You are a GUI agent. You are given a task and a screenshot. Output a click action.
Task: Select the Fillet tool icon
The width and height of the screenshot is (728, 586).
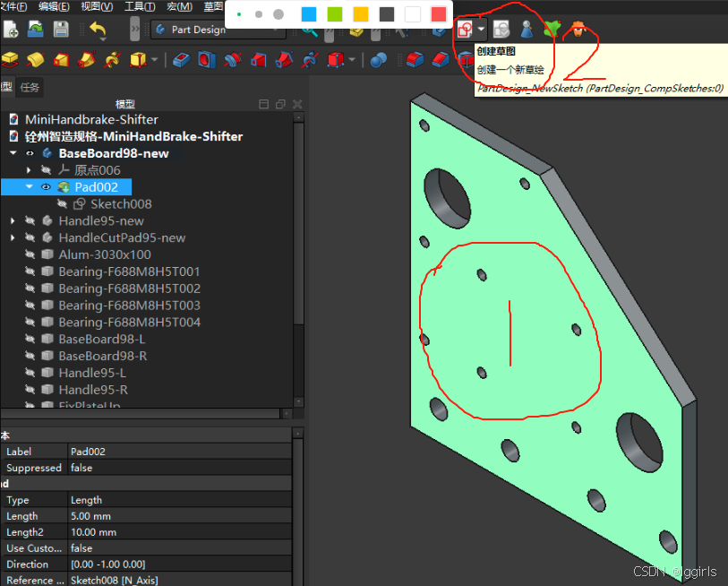tap(415, 59)
